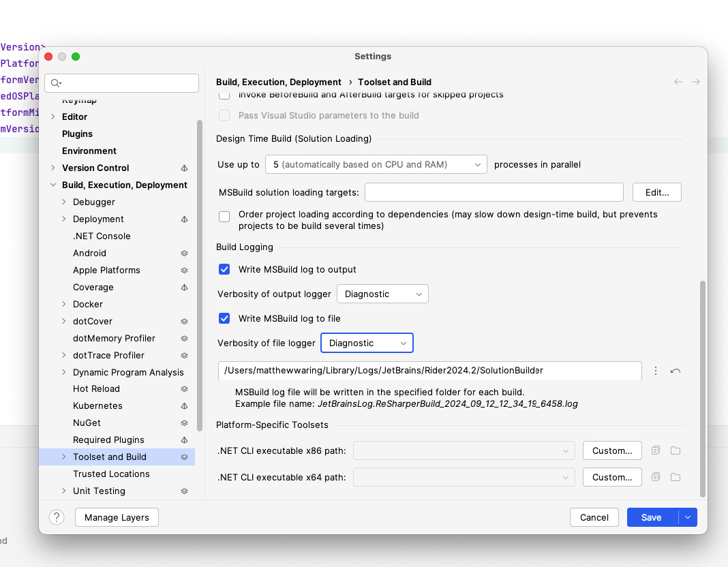This screenshot has height=567, width=728.
Task: Open .NET Console settings page
Action: (x=102, y=236)
